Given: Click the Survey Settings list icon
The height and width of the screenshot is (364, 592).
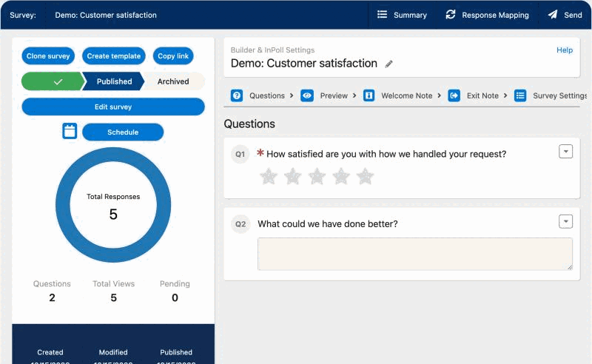Looking at the screenshot, I should [x=520, y=95].
